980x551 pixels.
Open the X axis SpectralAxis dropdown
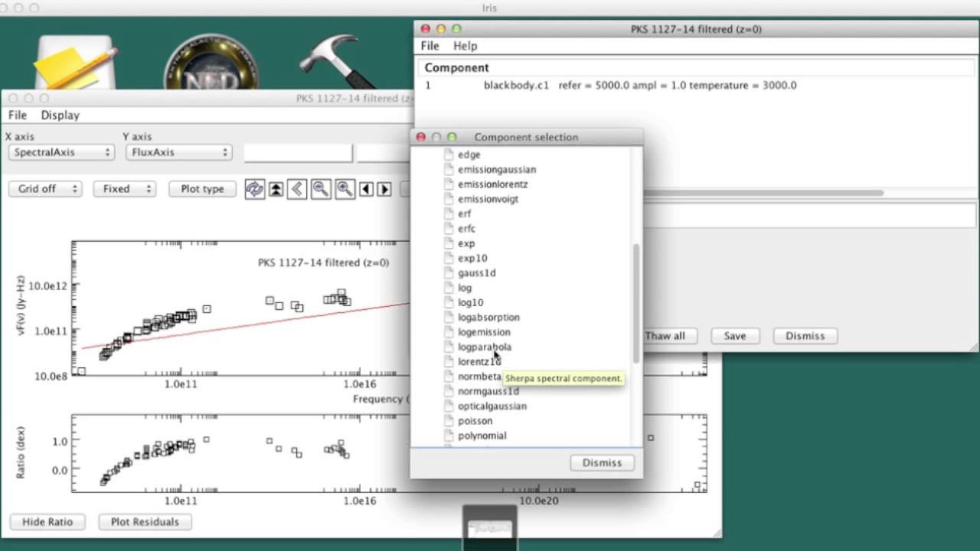tap(61, 152)
